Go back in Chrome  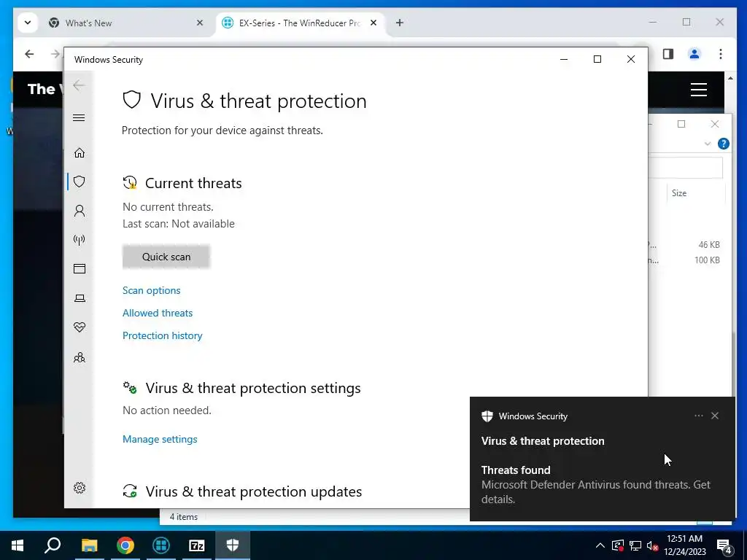click(x=29, y=54)
